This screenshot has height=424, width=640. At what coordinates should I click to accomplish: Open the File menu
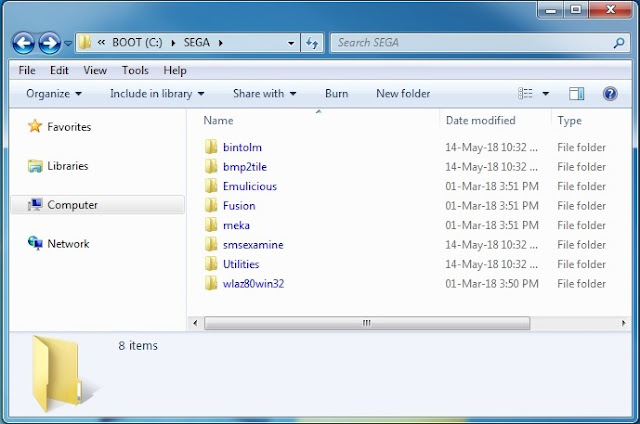[x=27, y=70]
